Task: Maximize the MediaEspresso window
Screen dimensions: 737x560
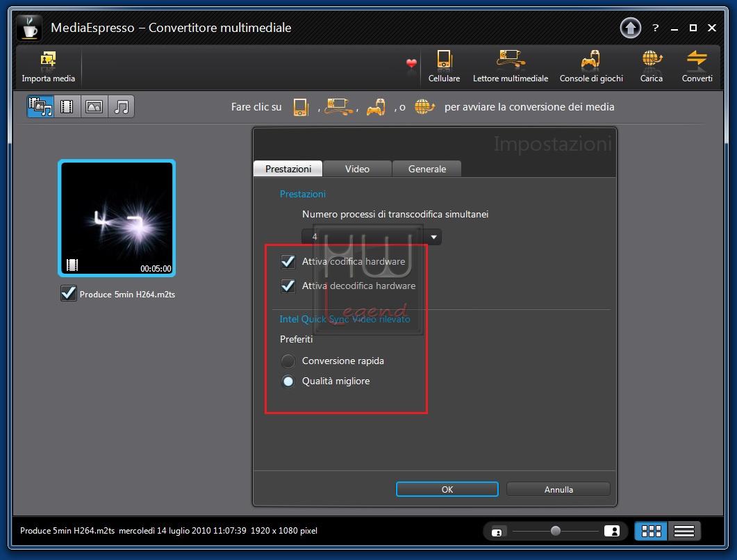Action: [693, 28]
